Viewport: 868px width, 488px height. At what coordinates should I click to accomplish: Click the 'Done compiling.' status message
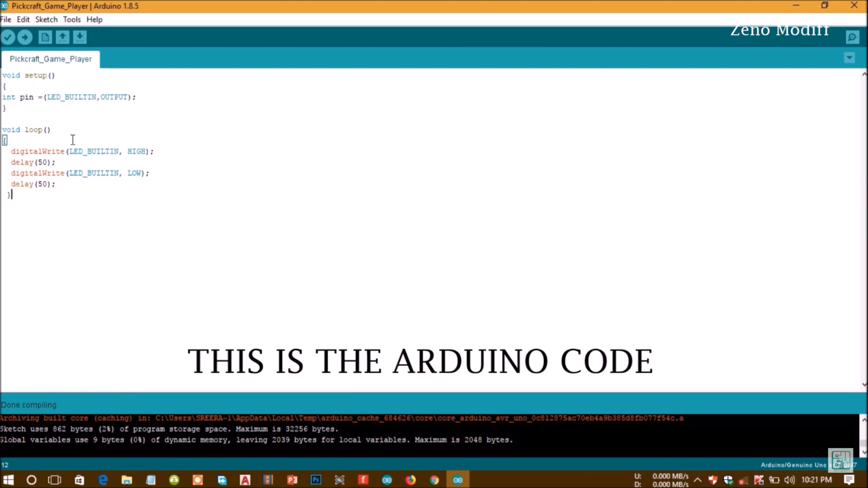29,405
